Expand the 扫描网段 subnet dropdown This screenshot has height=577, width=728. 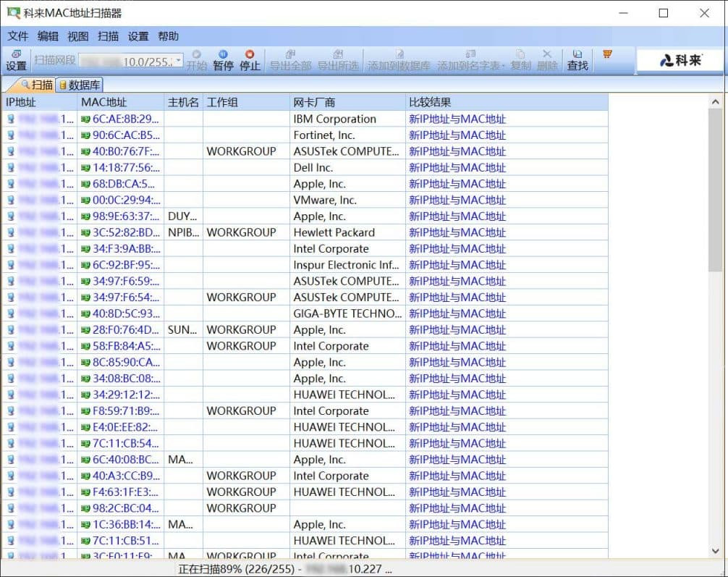178,62
